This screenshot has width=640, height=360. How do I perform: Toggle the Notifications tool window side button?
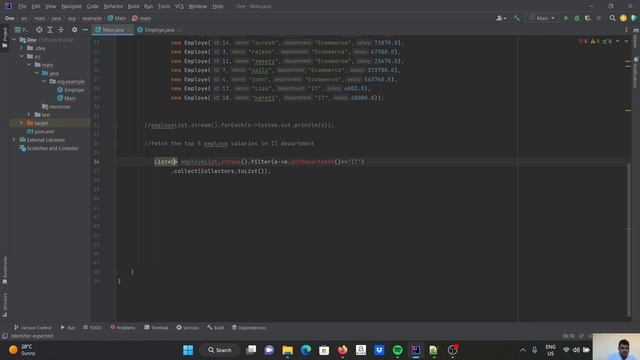(x=636, y=73)
